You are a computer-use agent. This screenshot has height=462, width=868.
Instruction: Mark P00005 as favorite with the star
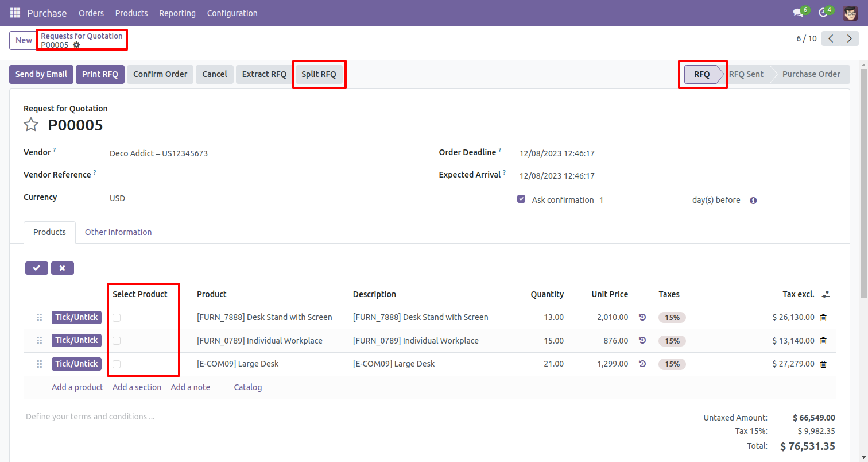click(31, 125)
